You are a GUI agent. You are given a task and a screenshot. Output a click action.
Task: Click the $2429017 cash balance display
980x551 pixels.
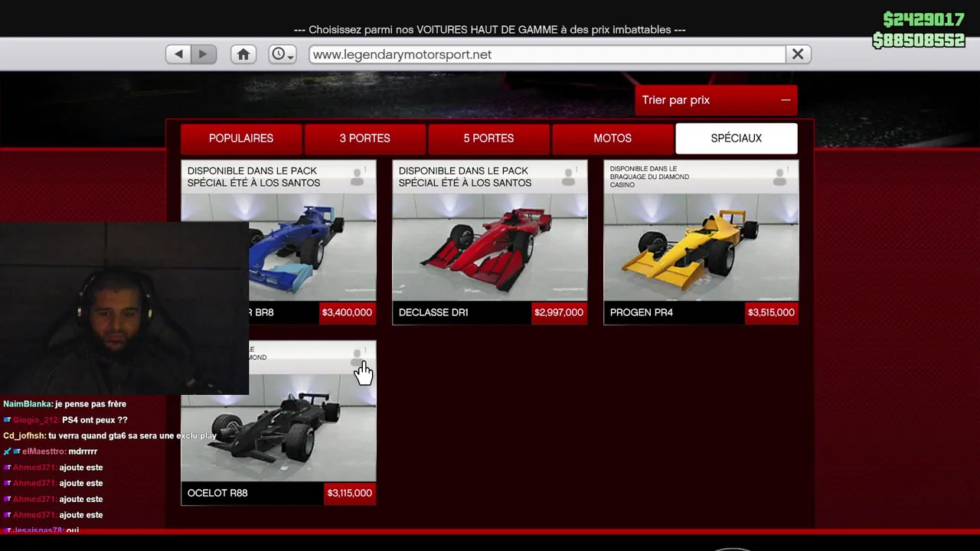[923, 19]
